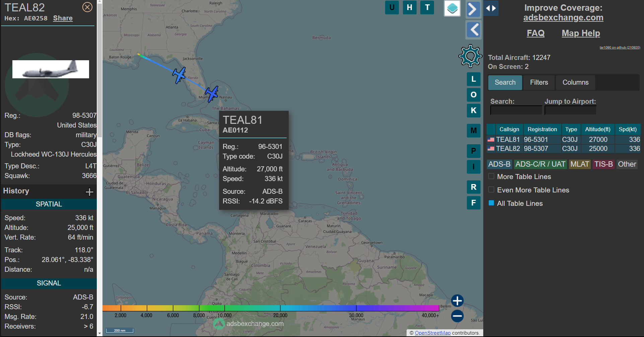Viewport: 644px width, 337px height.
Task: Toggle the Other source filter
Action: (x=627, y=164)
